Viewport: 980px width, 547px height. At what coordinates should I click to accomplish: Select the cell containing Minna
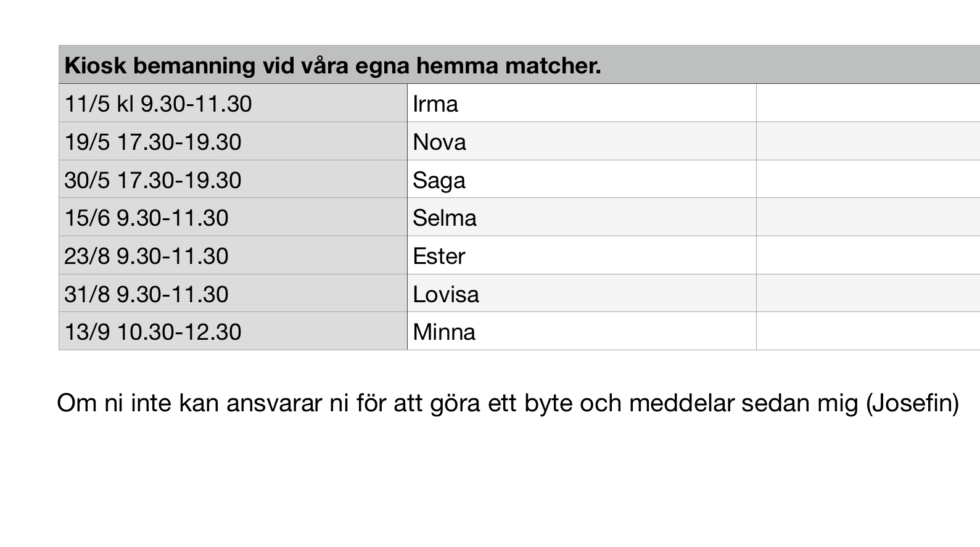point(581,332)
